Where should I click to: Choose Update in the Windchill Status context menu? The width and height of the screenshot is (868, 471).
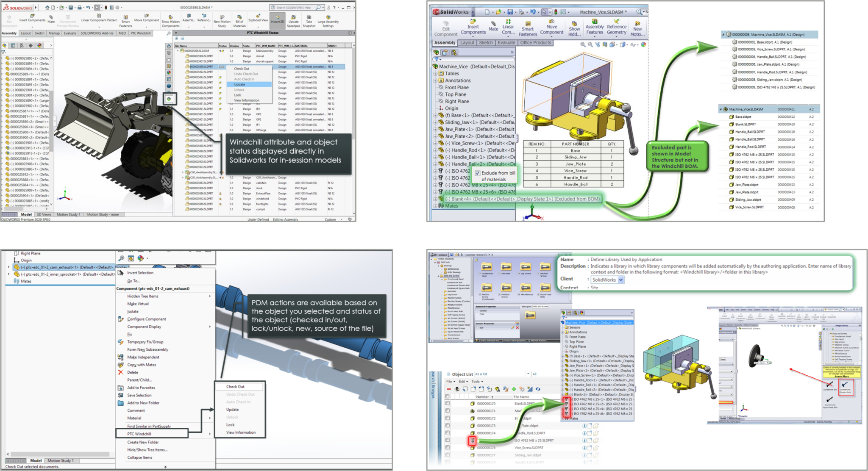point(239,85)
